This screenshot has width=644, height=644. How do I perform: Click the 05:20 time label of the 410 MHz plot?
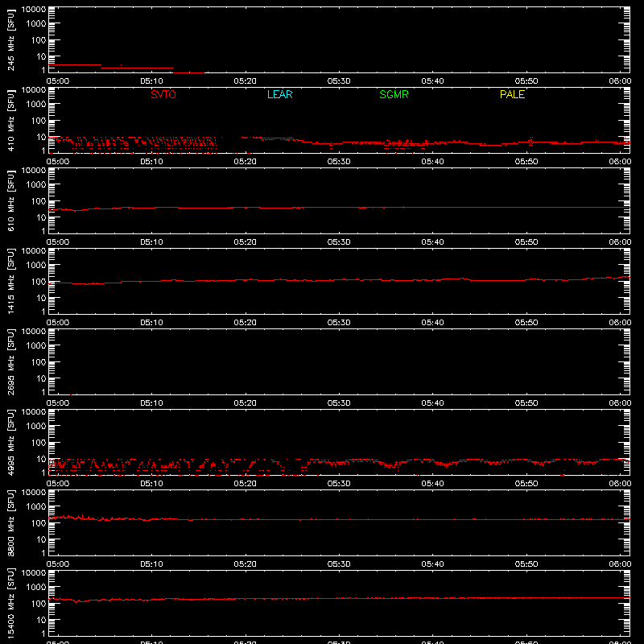pyautogui.click(x=246, y=162)
